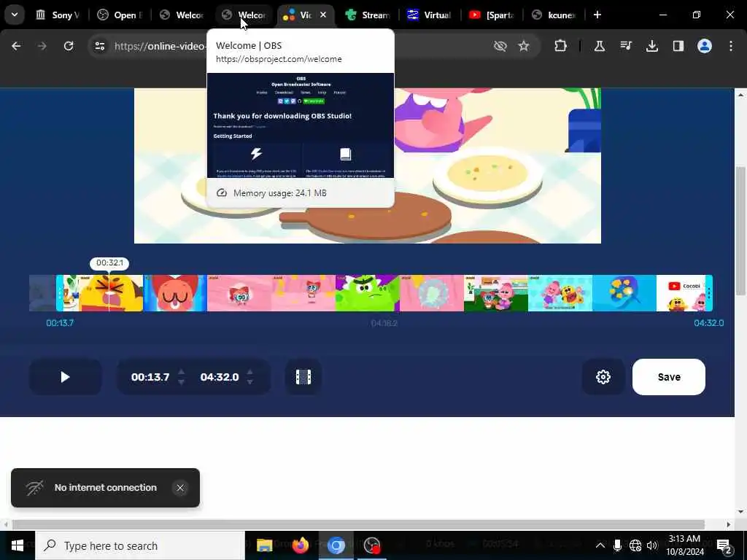This screenshot has height=560, width=747.
Task: Open Chrome from the taskbar
Action: (x=336, y=545)
